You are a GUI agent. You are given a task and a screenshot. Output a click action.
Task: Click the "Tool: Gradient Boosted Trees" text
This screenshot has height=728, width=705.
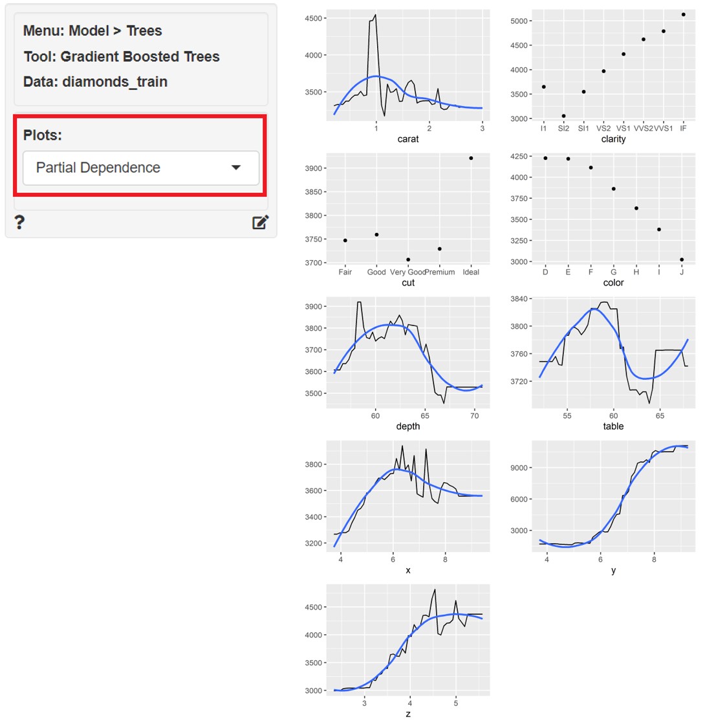pos(122,57)
